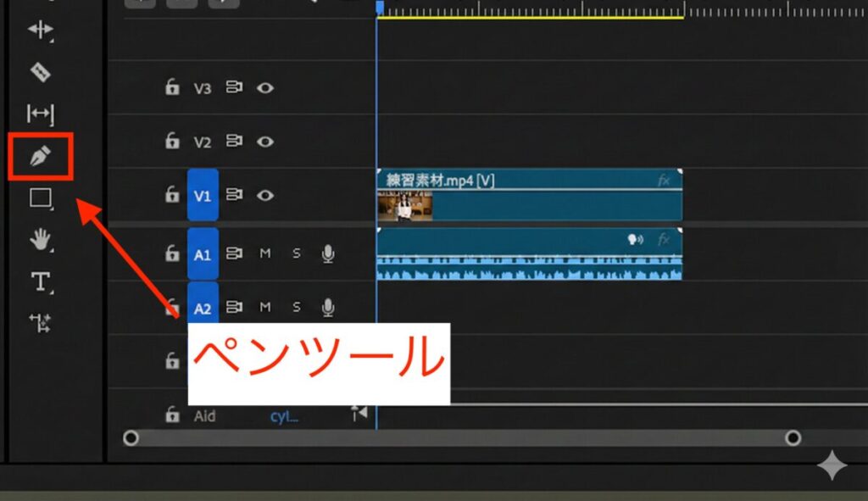The height and width of the screenshot is (501, 868).
Task: Mute the A1 audio track
Action: [265, 253]
